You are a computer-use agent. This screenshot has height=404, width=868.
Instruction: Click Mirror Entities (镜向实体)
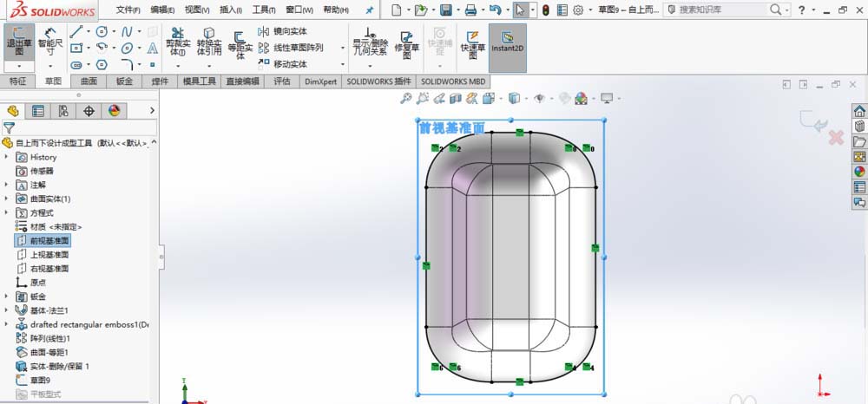283,31
